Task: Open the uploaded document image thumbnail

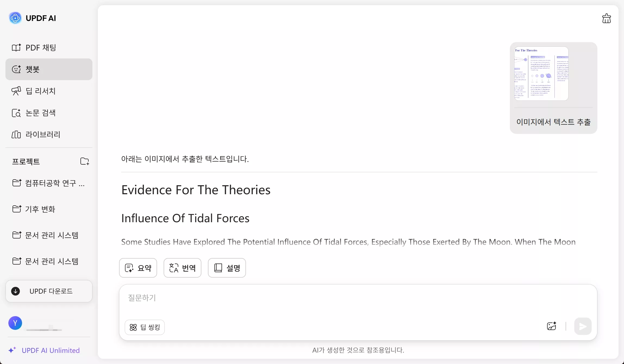Action: pos(541,73)
